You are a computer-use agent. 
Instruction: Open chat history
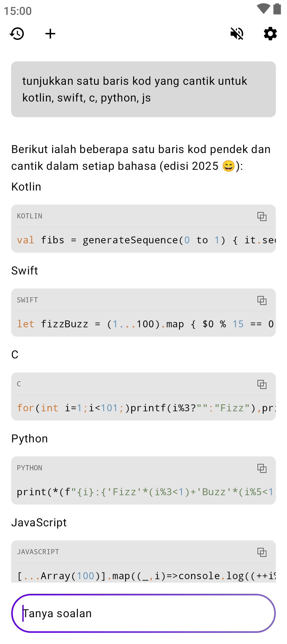(x=17, y=34)
